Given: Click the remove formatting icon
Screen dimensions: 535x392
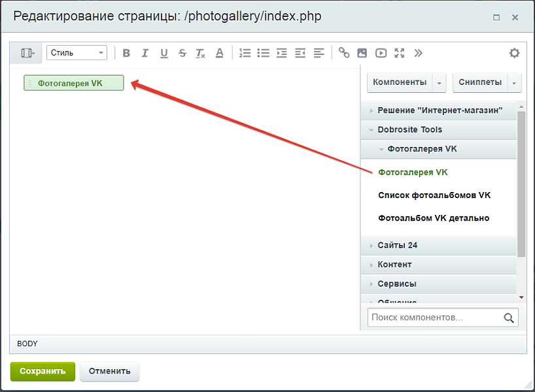Looking at the screenshot, I should 201,53.
